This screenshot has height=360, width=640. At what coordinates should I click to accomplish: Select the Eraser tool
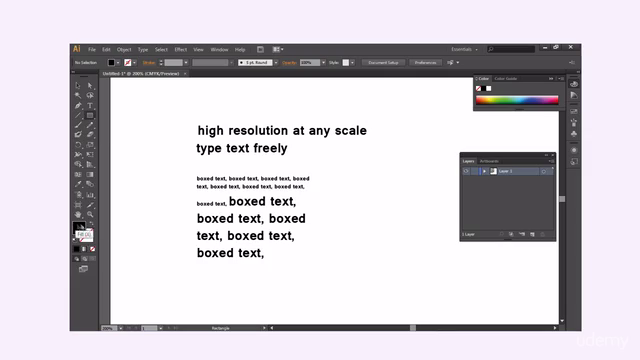(90, 135)
